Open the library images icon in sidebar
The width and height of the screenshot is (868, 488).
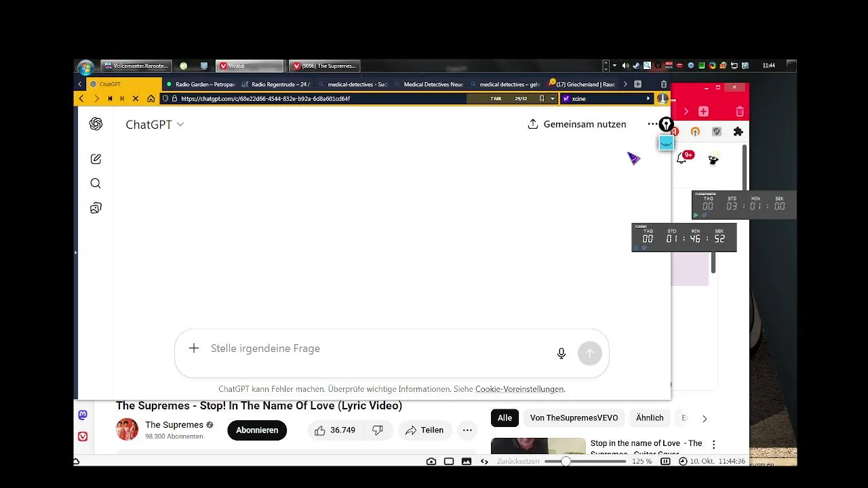click(96, 208)
